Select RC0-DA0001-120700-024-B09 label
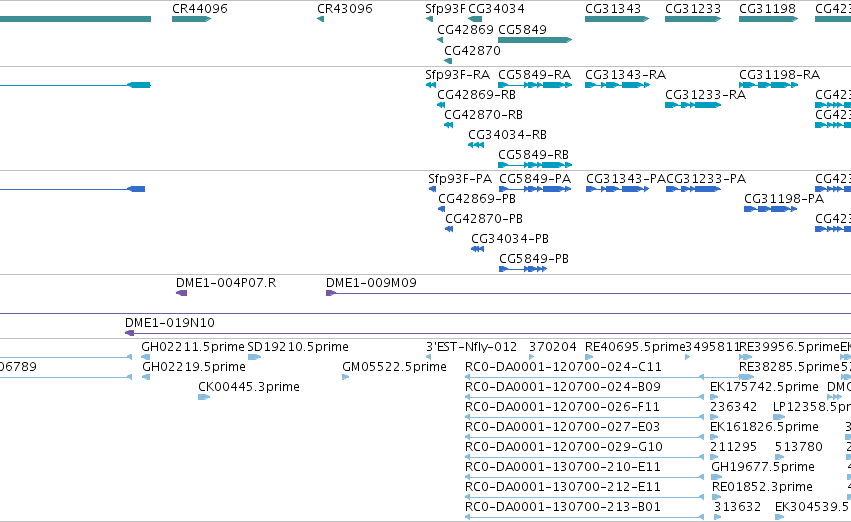Viewport: 851px width, 522px height. 563,387
